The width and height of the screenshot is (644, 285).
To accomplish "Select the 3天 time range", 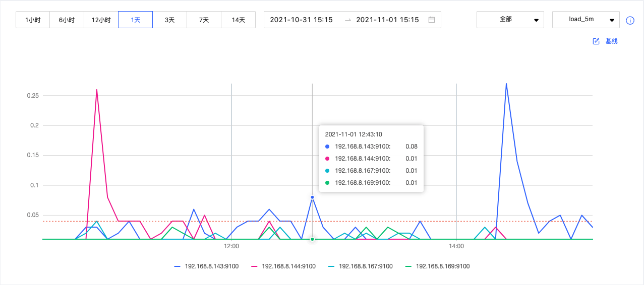I will pyautogui.click(x=169, y=20).
